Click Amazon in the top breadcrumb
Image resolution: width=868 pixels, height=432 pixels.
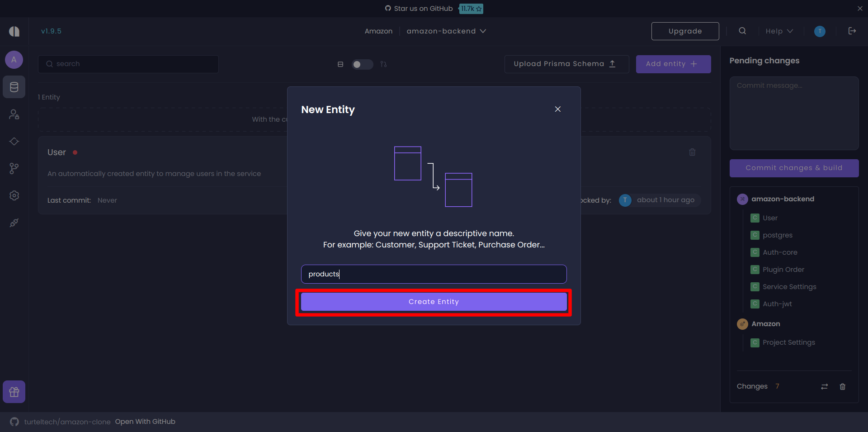pyautogui.click(x=378, y=31)
